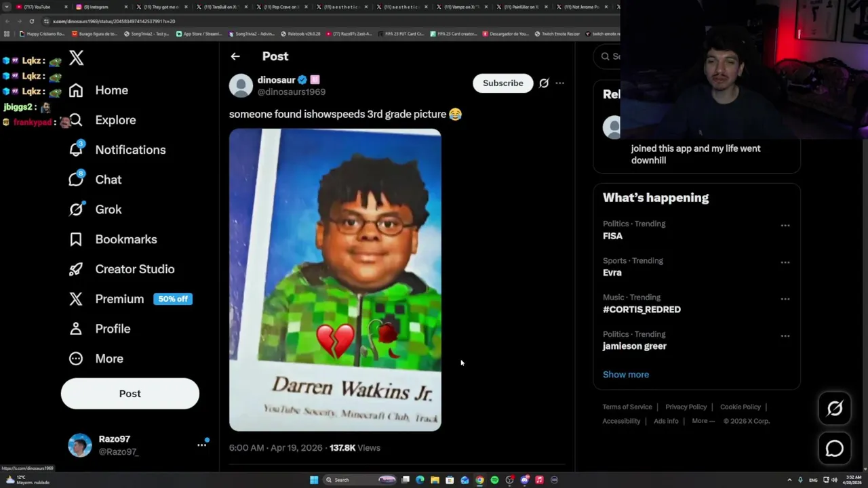Image resolution: width=868 pixels, height=488 pixels.
Task: Open Spotify from the taskbar
Action: pyautogui.click(x=494, y=480)
